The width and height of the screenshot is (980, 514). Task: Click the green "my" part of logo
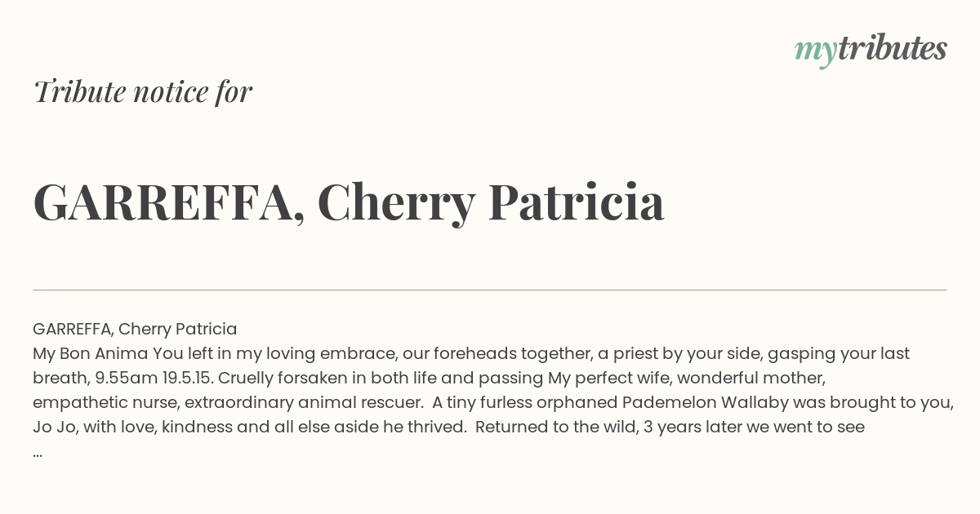(815, 52)
